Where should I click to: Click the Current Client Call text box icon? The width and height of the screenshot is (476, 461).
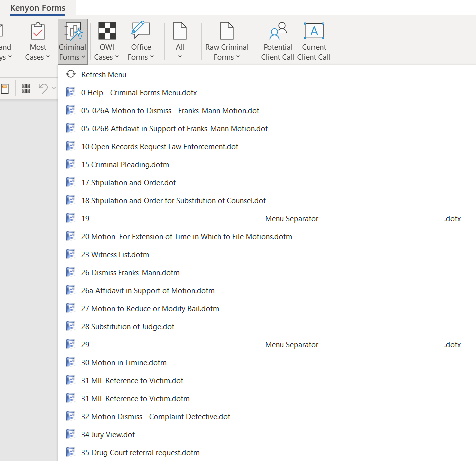point(314,31)
